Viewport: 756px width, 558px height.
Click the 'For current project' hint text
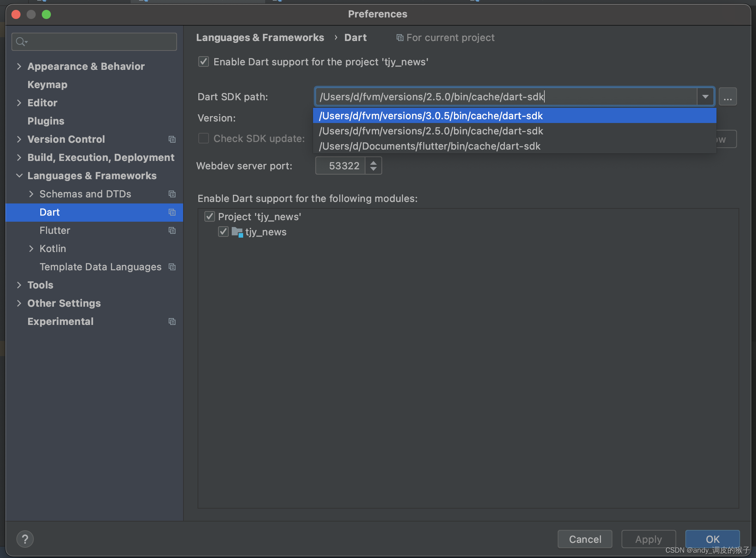(x=450, y=38)
